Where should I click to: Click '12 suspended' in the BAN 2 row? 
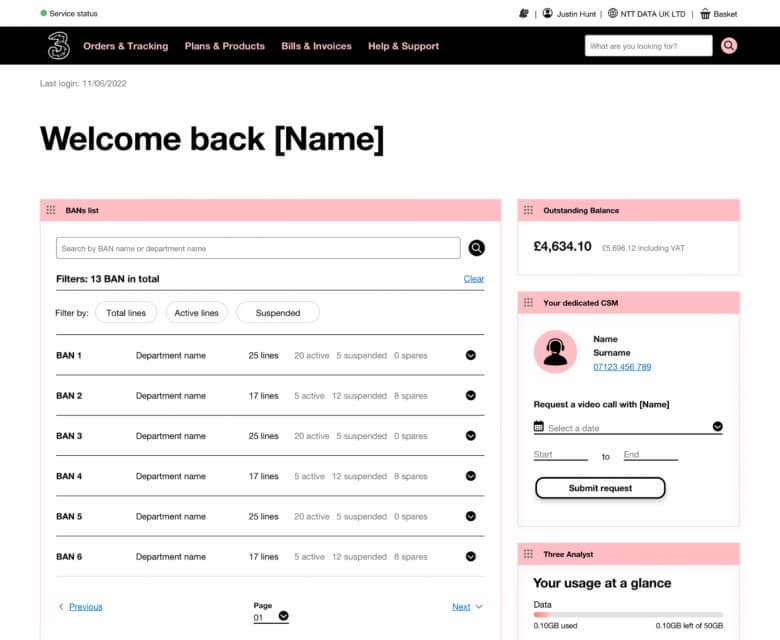click(359, 395)
